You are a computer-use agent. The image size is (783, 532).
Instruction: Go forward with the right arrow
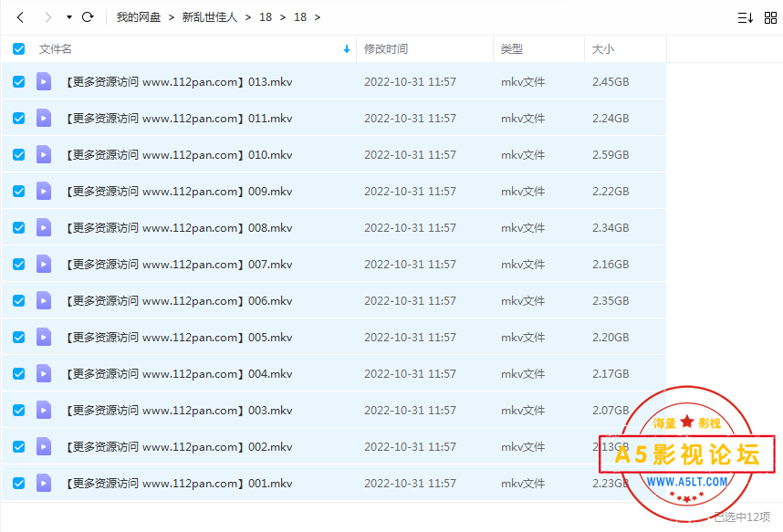tap(48, 17)
